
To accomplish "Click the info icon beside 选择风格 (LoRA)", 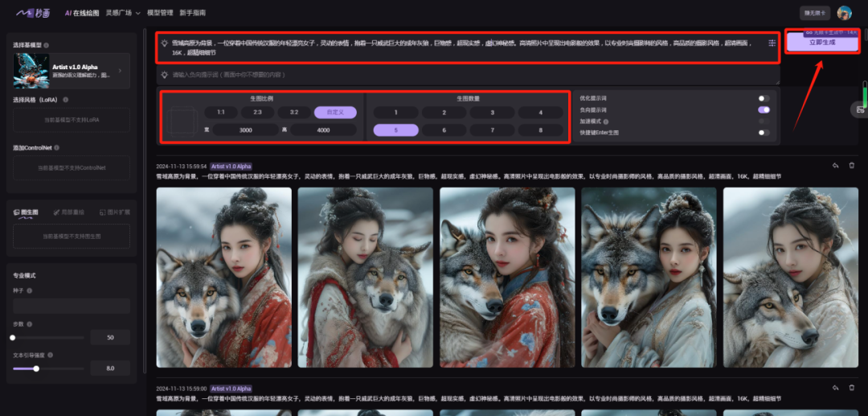I will 66,100.
